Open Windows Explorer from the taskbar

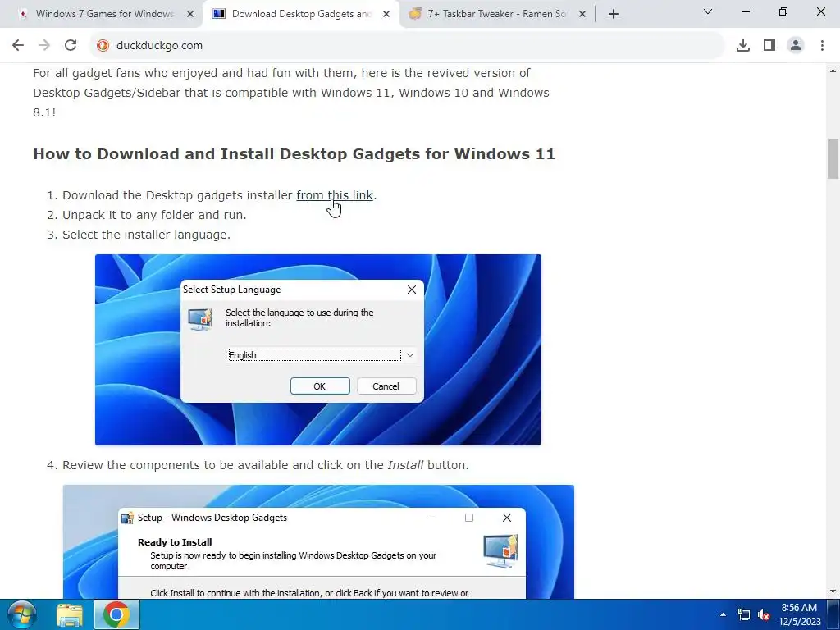click(70, 614)
